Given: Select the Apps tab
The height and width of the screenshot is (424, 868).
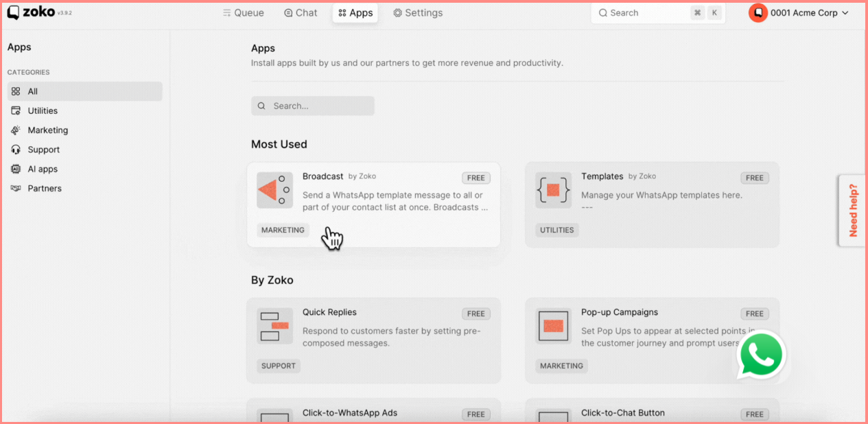Looking at the screenshot, I should click(355, 12).
